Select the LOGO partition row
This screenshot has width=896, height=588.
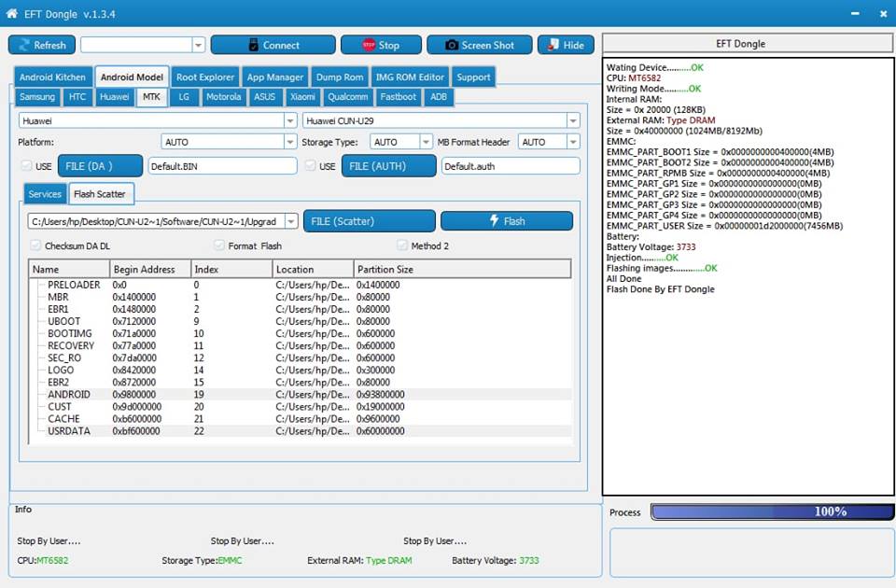tap(301, 370)
